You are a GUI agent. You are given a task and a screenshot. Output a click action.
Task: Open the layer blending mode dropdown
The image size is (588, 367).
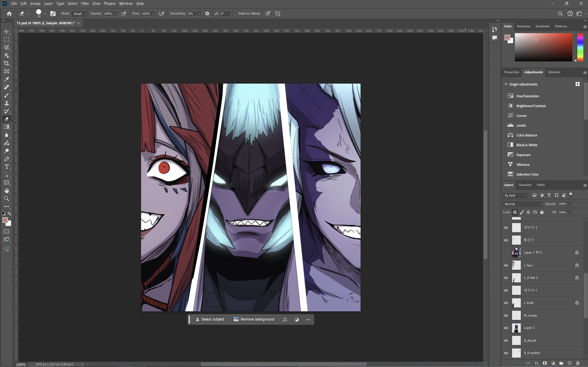[523, 204]
